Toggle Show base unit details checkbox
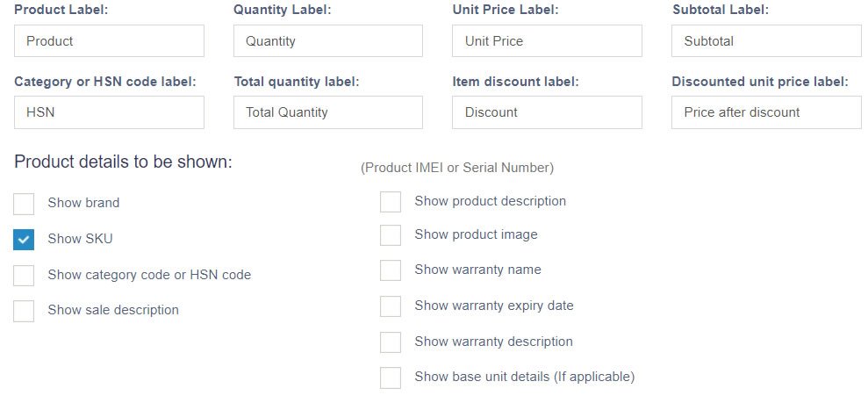 pos(391,378)
